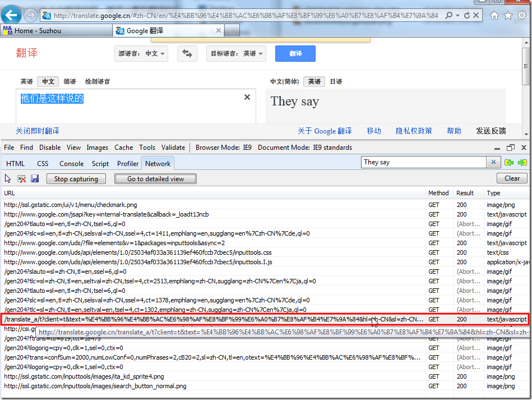Image resolution: width=532 pixels, height=400 pixels.
Task: Open target language dropdown 英语
Action: click(x=237, y=54)
